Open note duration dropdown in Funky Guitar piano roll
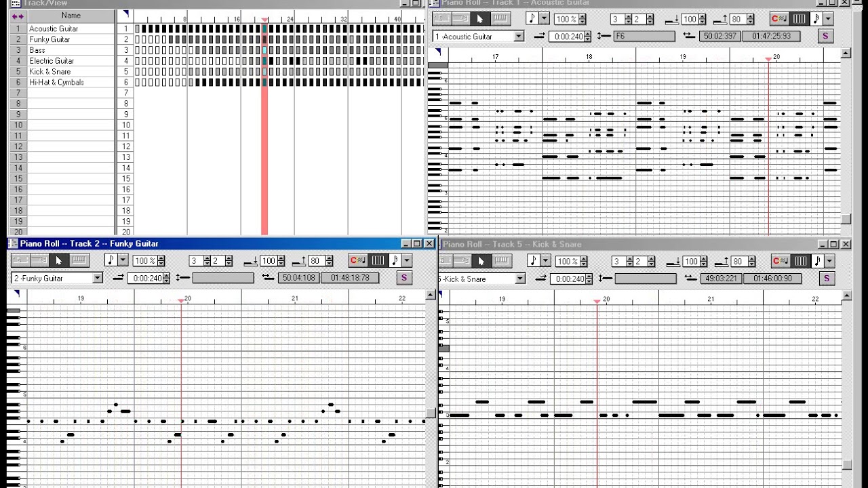Image resolution: width=868 pixels, height=488 pixels. 123,260
